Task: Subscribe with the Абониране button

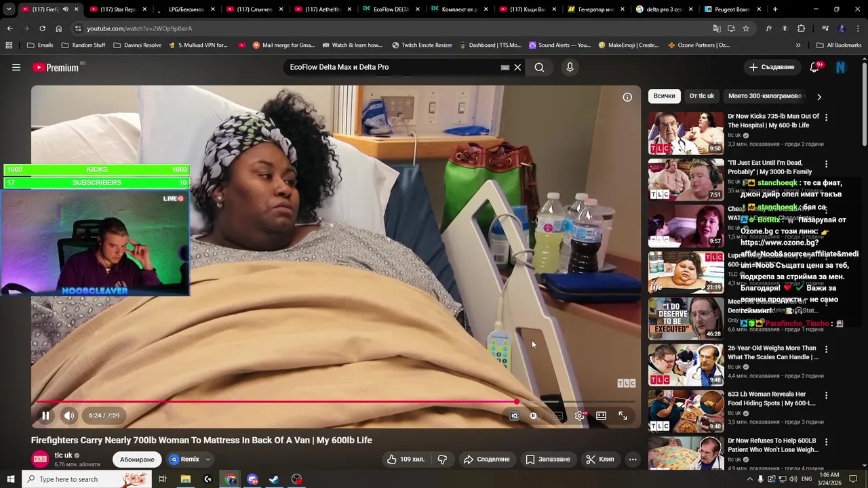Action: [137, 459]
